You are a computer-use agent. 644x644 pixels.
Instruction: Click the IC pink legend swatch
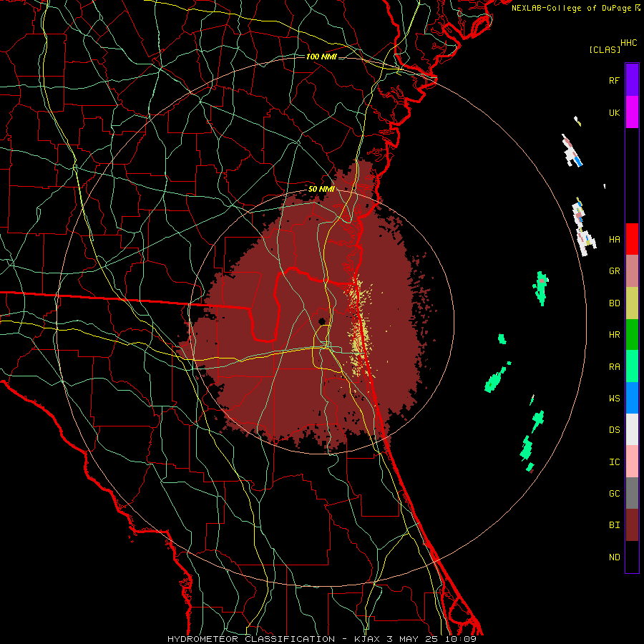coord(632,462)
